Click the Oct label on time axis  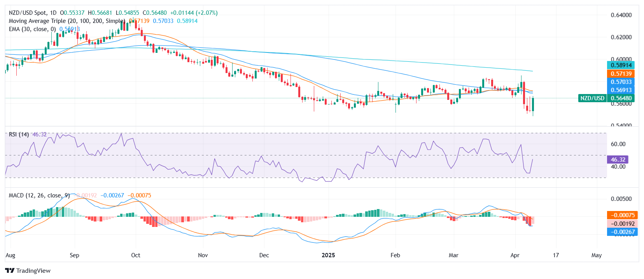tap(136, 255)
